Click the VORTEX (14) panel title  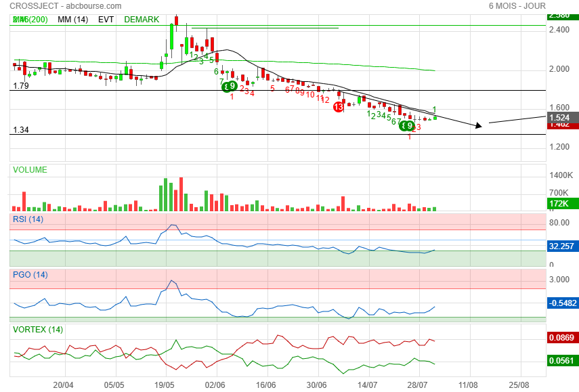pos(38,329)
